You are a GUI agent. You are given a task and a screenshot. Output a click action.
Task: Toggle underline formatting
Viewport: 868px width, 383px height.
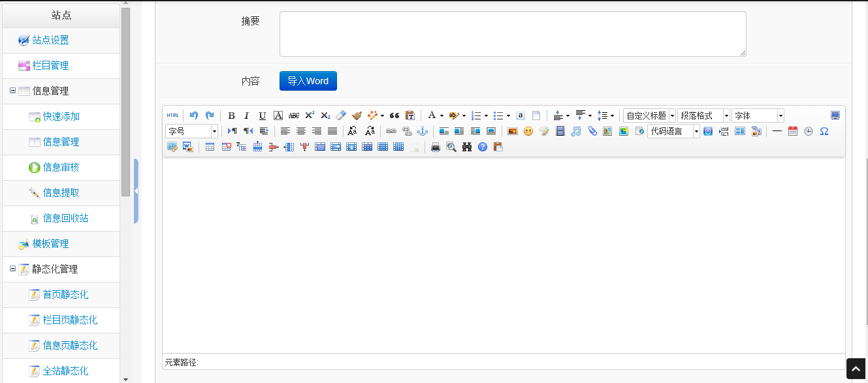point(263,115)
